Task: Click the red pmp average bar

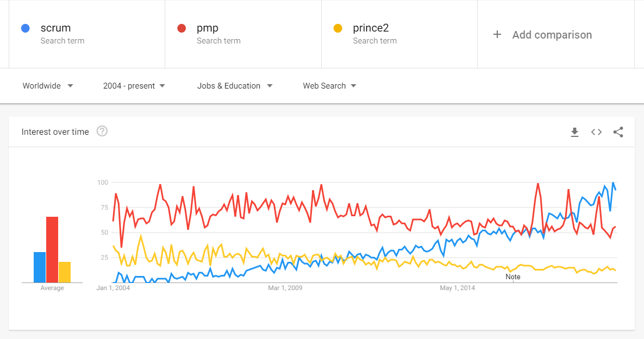Action: [x=52, y=250]
